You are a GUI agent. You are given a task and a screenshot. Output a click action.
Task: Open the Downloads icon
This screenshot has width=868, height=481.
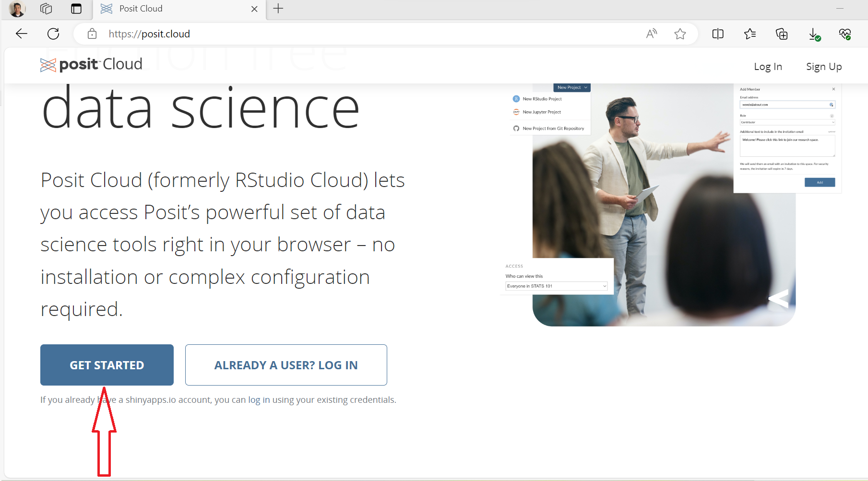point(814,34)
